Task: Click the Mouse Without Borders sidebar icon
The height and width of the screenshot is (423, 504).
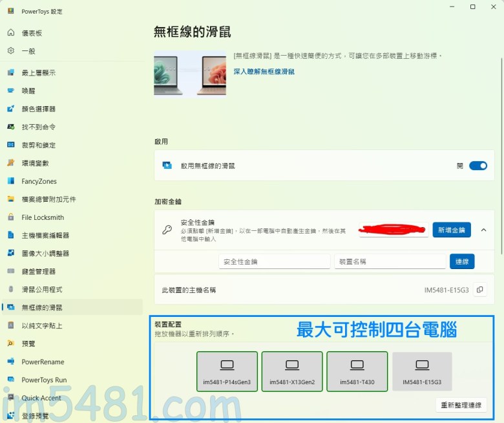Action: click(x=11, y=307)
